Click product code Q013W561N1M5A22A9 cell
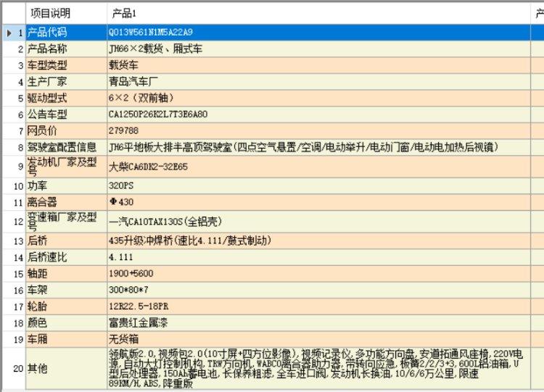Image resolution: width=544 pixels, height=392 pixels. click(318, 33)
